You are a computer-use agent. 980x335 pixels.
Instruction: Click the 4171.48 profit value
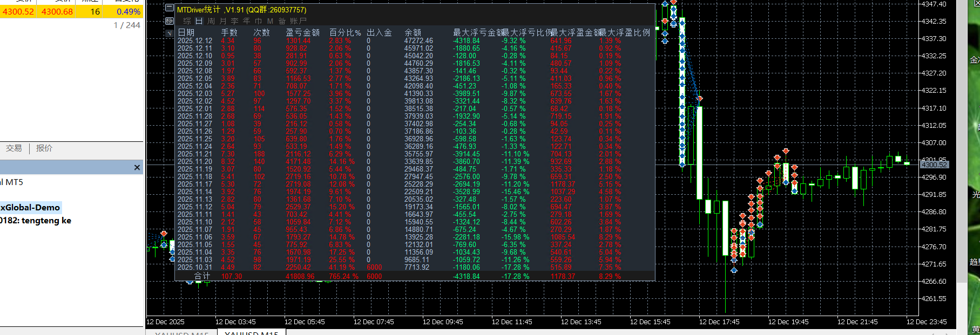tap(299, 161)
